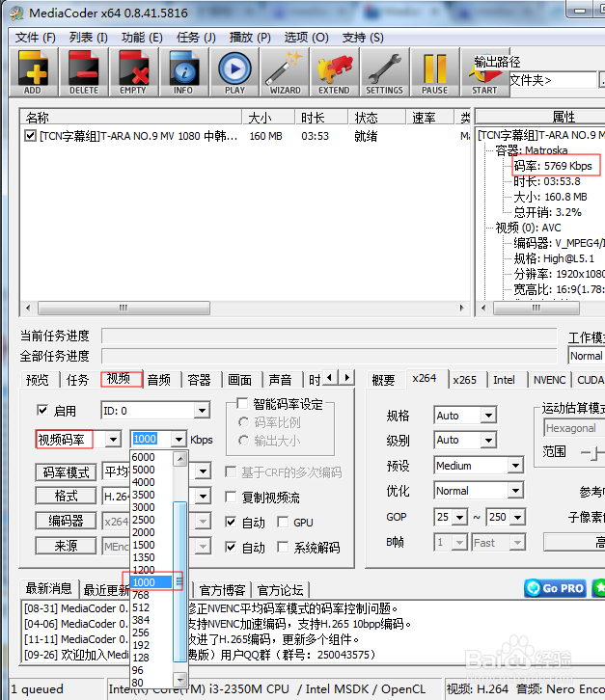The image size is (605, 700).
Task: Open the INFO toolbar icon
Action: click(183, 72)
